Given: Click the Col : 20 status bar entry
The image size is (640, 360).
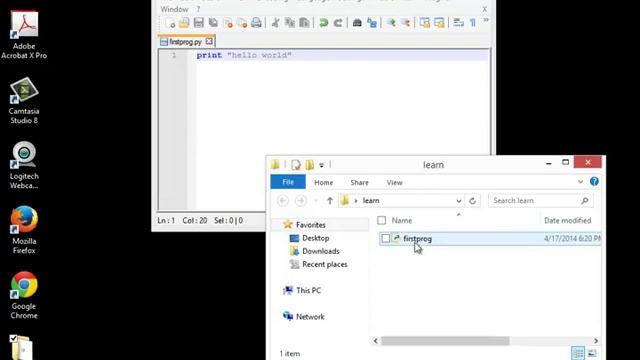Looking at the screenshot, I should click(x=195, y=220).
